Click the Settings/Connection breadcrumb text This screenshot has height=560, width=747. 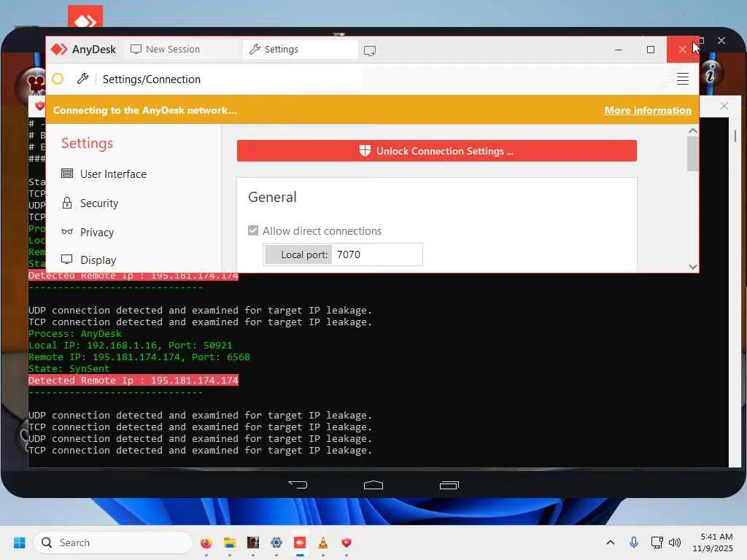point(152,79)
